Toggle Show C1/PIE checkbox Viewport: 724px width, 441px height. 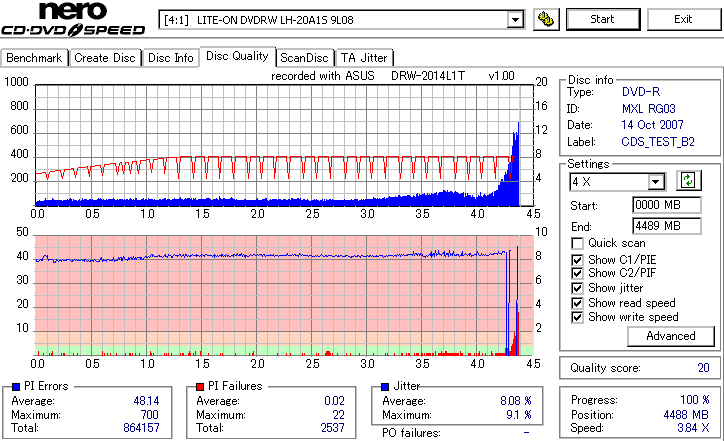(x=577, y=260)
